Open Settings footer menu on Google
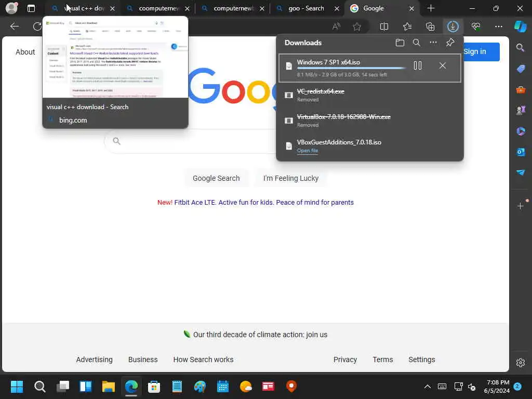 point(422,360)
